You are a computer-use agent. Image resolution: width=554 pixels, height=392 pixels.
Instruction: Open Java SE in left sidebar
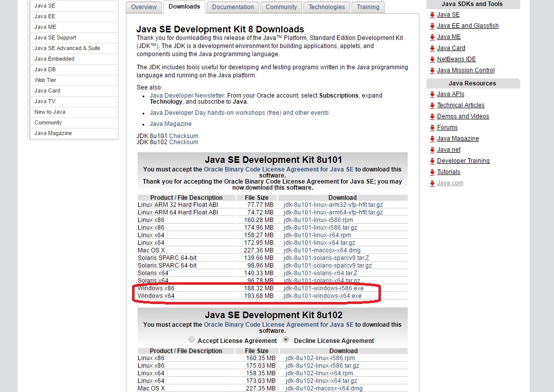coord(73,6)
